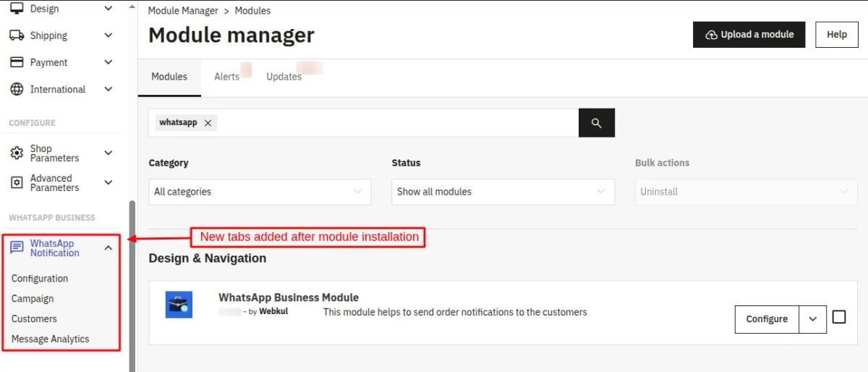
Task: Click the WhatsApp Business Module logo
Action: tap(179, 305)
